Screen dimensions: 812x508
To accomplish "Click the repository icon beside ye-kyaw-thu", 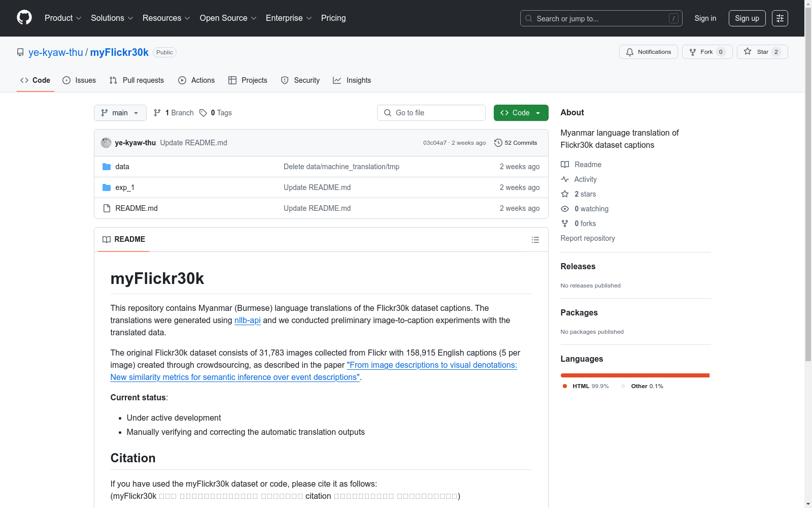I will click(x=20, y=52).
